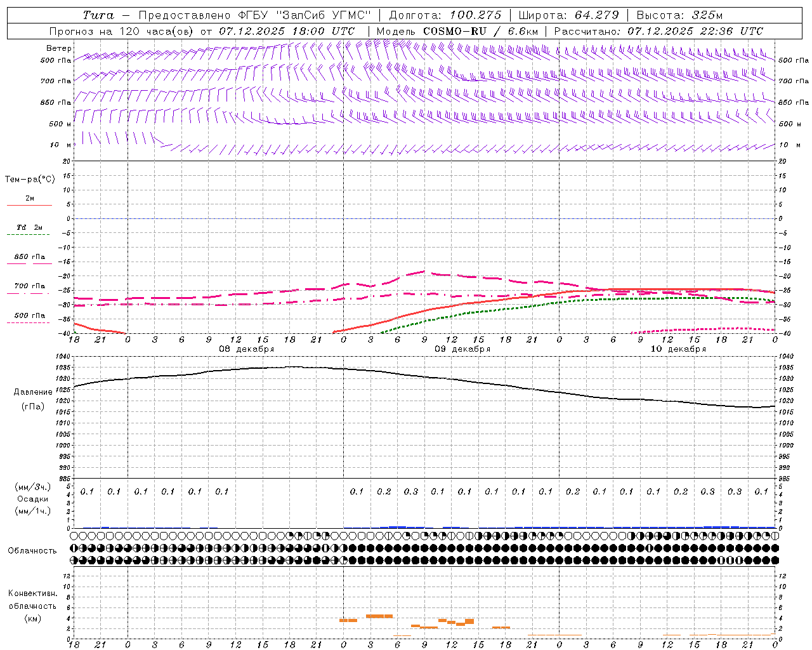The height and width of the screenshot is (650, 812).
Task: Click the "Td 2м" dew point legend entry
Action: (x=29, y=227)
